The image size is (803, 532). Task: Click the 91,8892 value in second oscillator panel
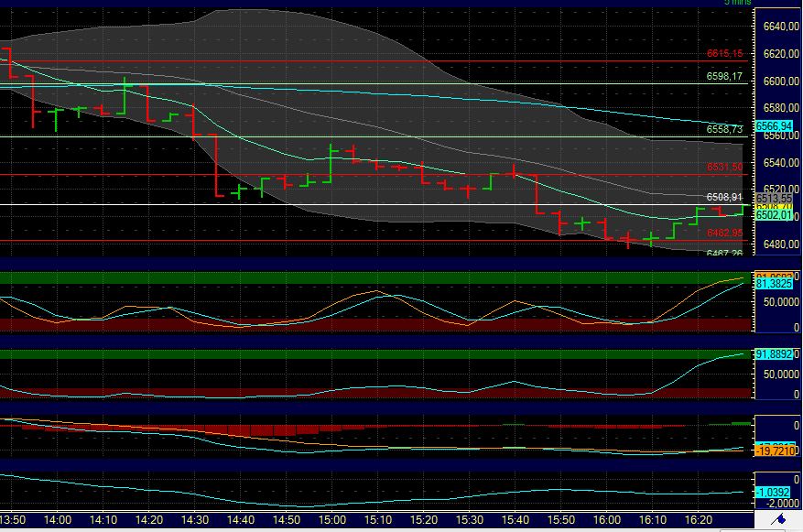click(774, 353)
